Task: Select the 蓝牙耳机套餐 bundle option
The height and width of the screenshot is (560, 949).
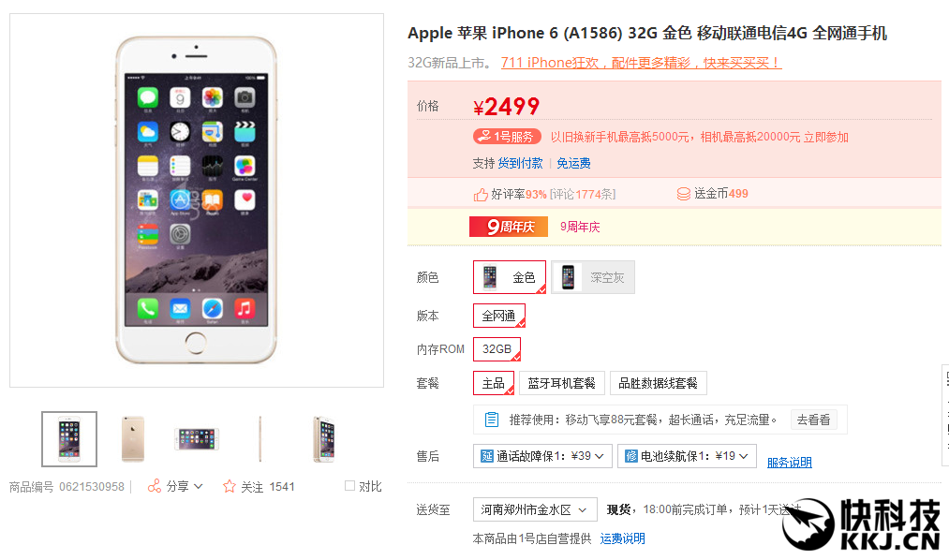Action: (x=562, y=383)
